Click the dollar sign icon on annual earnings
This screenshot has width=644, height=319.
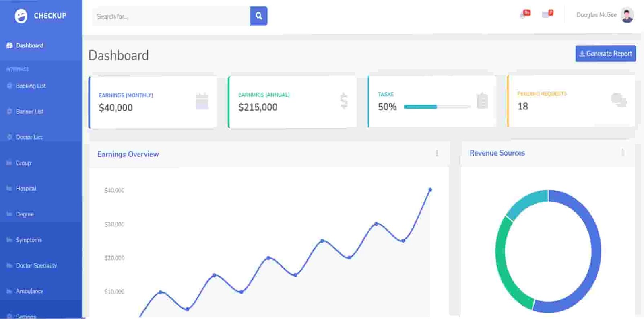point(343,101)
